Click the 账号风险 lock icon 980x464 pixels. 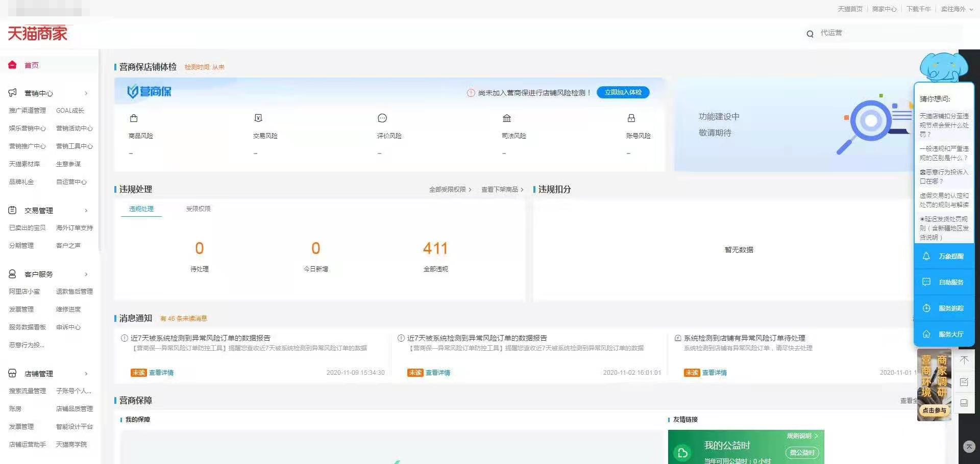point(631,118)
